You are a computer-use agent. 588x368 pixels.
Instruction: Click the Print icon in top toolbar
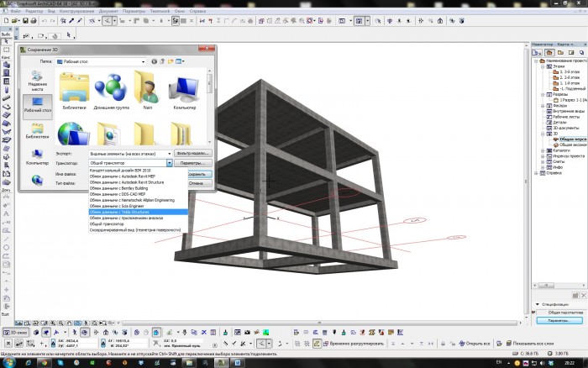click(x=34, y=21)
